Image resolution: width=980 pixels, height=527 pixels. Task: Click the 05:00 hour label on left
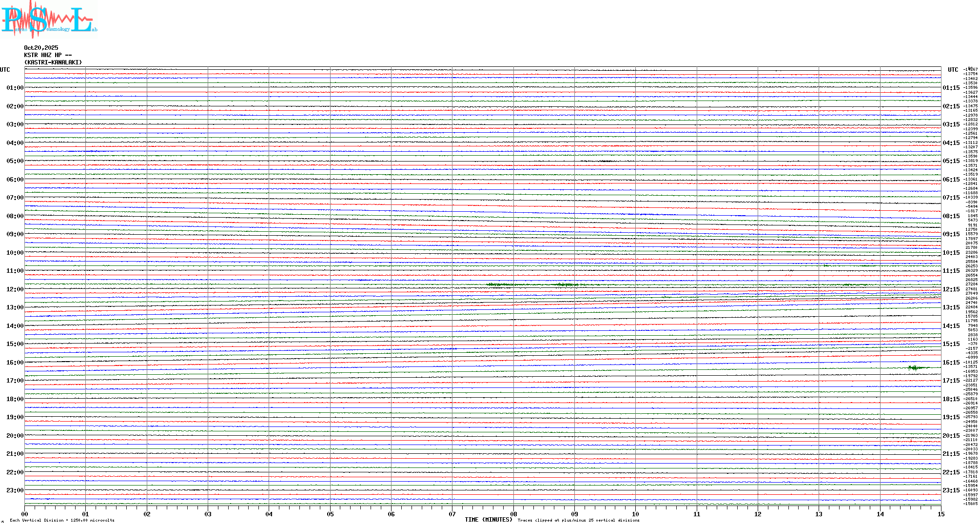coord(15,161)
